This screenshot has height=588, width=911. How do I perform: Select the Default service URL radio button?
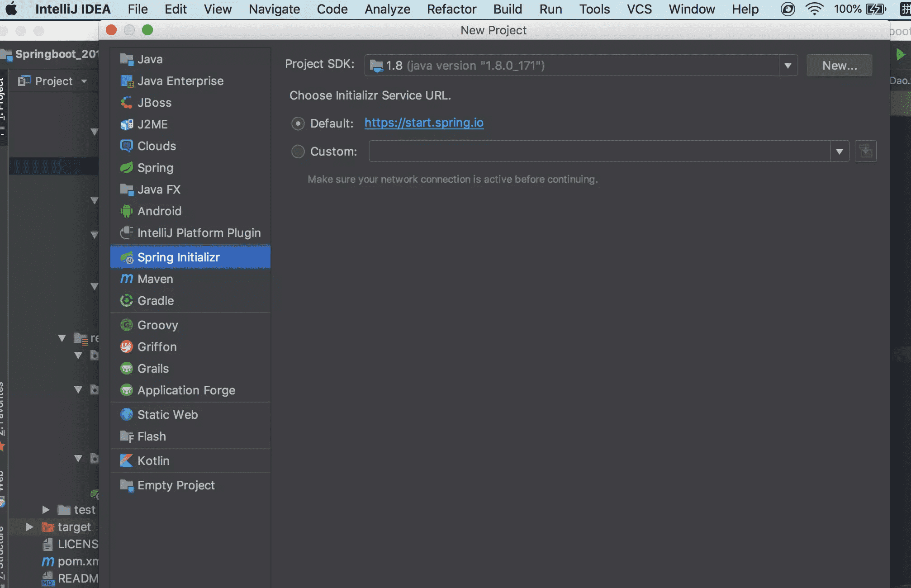[298, 123]
